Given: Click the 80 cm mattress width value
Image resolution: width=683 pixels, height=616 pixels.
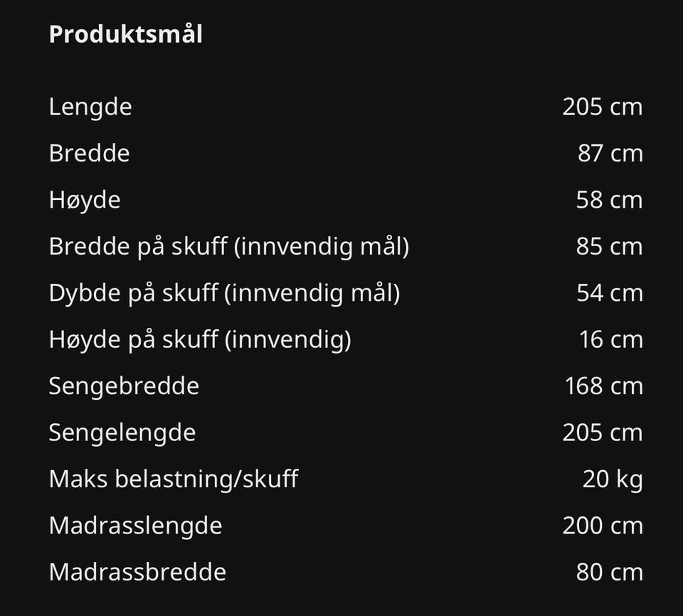Looking at the screenshot, I should click(609, 572).
